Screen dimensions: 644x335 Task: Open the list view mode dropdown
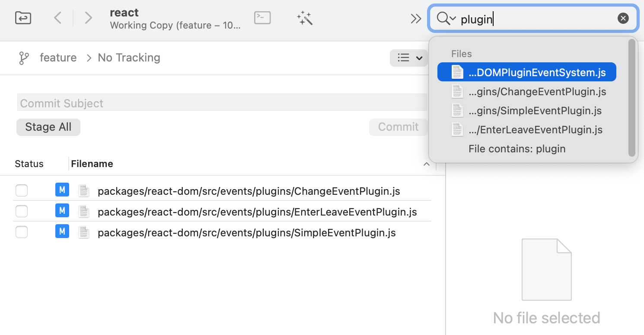tap(408, 58)
